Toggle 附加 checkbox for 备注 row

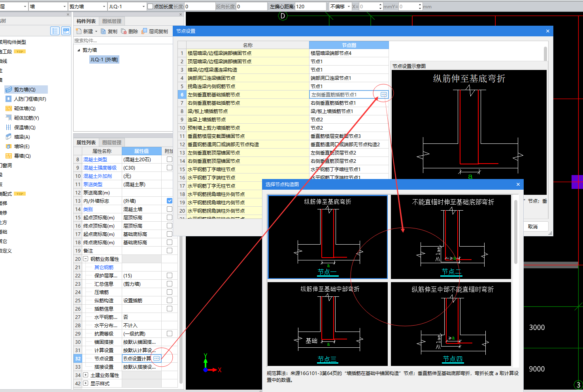click(x=170, y=251)
